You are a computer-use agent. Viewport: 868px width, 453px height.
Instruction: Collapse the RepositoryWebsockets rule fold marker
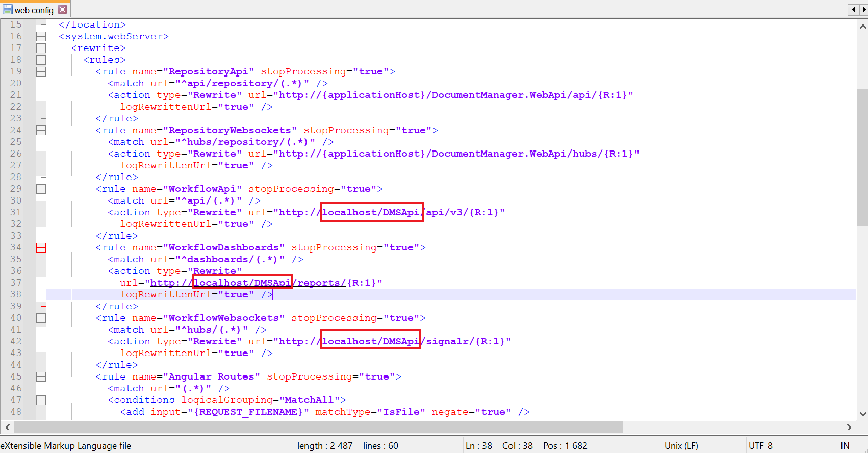point(41,130)
